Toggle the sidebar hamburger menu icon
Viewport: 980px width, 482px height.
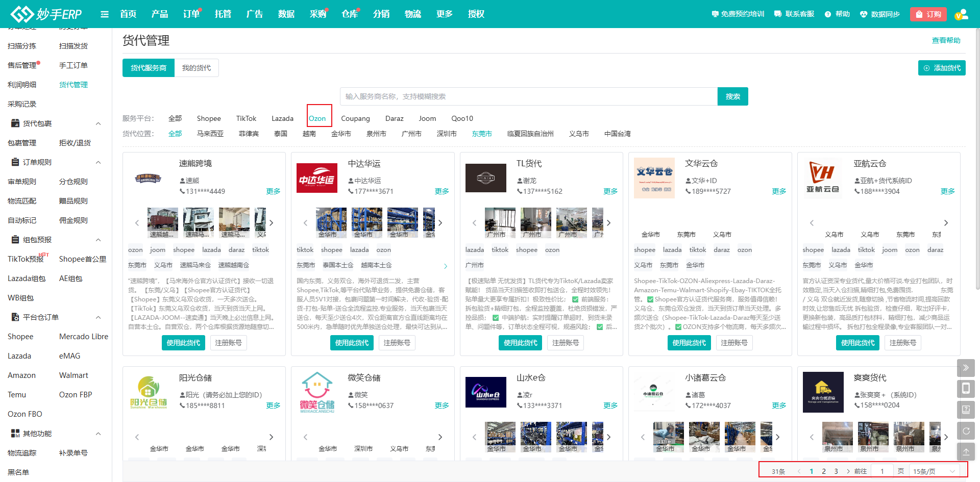[x=105, y=14]
